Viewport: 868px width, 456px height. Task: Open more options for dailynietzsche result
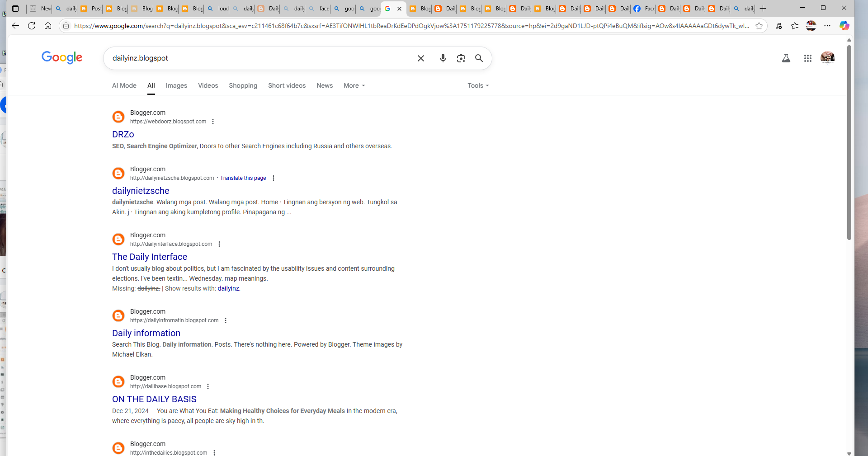[274, 178]
